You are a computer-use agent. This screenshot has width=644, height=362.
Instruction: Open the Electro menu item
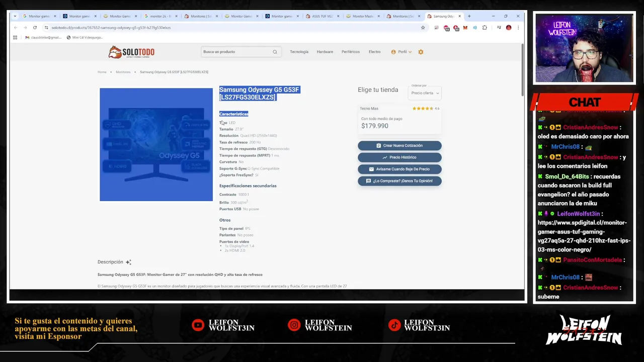(x=374, y=52)
